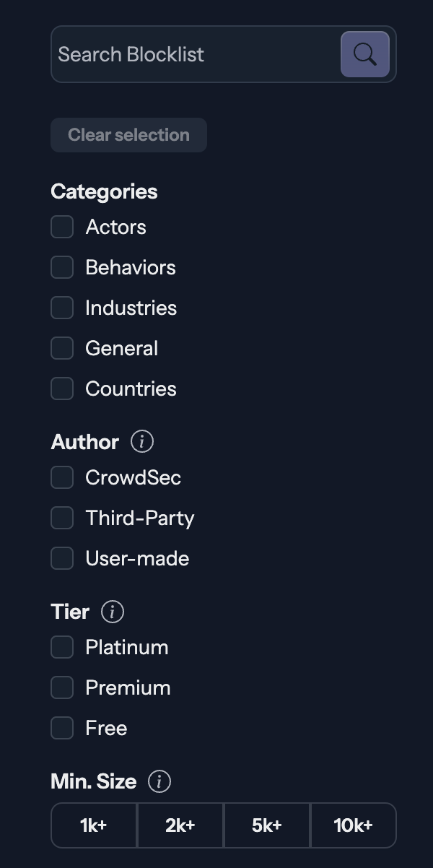The height and width of the screenshot is (868, 433).
Task: Filter by CrowdSec author
Action: coord(62,477)
